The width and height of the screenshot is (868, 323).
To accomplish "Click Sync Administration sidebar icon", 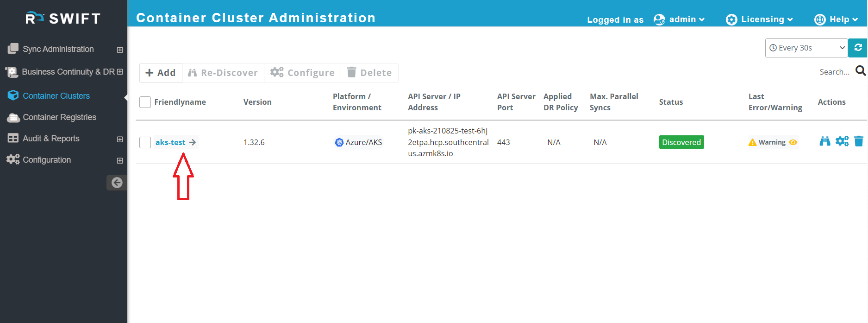I will (13, 48).
